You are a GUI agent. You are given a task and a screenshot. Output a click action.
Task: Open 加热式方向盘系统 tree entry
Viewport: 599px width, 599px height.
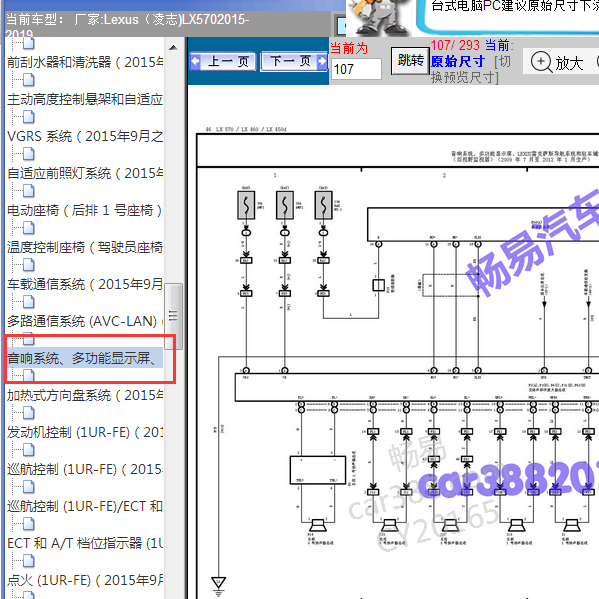[85, 395]
